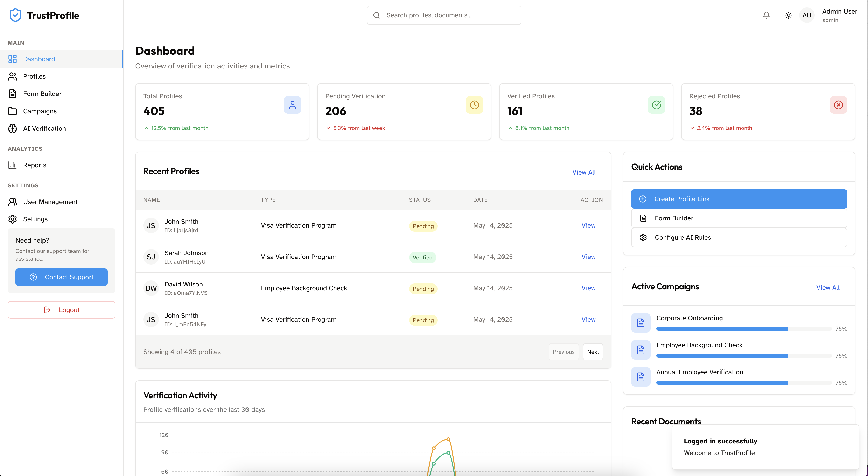This screenshot has width=868, height=476.
Task: Focus the Search profiles, documents field
Action: pyautogui.click(x=444, y=15)
